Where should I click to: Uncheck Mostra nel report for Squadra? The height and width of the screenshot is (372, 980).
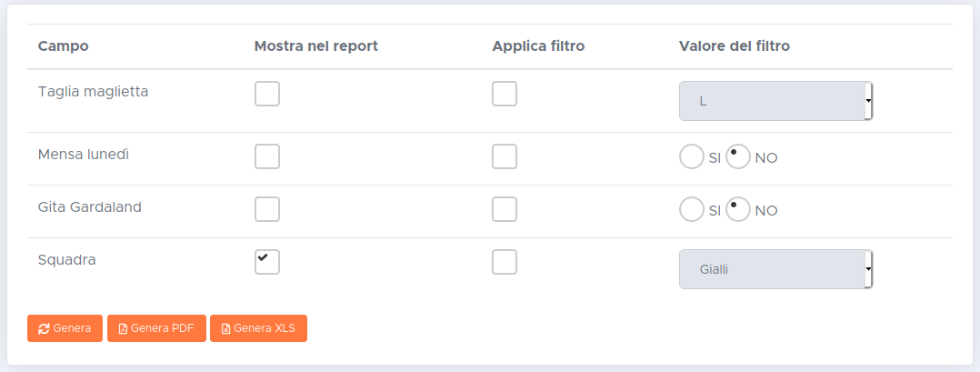(267, 262)
